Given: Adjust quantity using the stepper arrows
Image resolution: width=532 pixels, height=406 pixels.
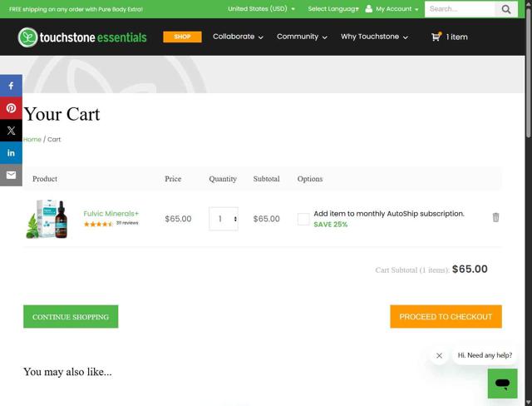Looking at the screenshot, I should coord(235,219).
